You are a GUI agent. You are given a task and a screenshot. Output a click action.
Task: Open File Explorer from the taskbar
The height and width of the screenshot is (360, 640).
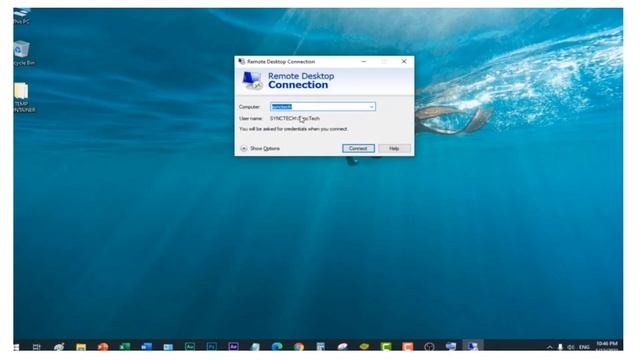[x=81, y=347]
